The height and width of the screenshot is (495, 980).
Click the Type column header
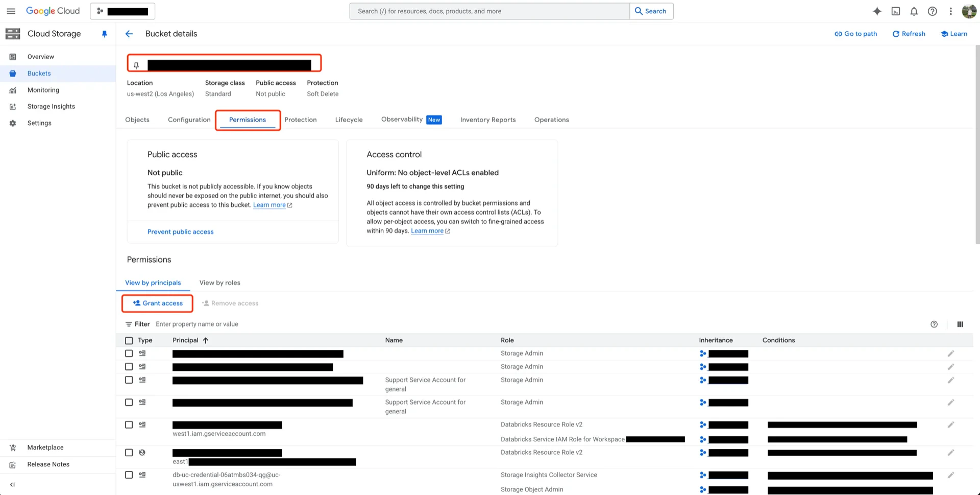pos(145,340)
